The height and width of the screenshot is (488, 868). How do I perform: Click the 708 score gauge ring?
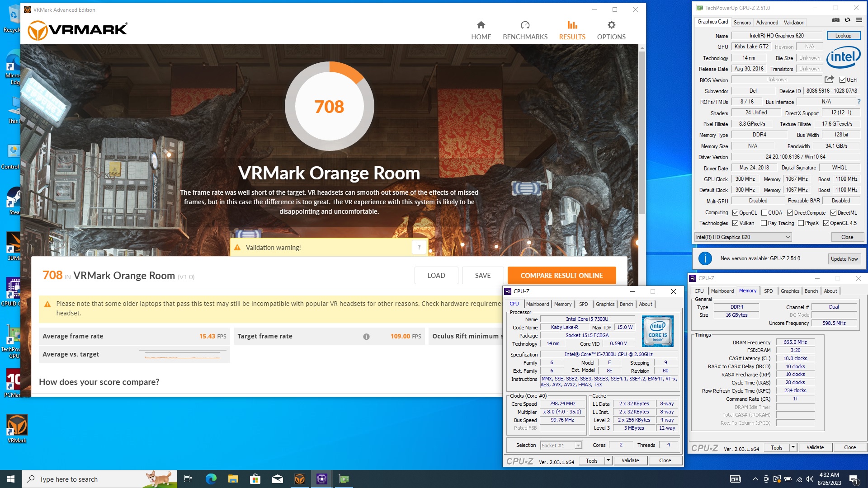[329, 107]
